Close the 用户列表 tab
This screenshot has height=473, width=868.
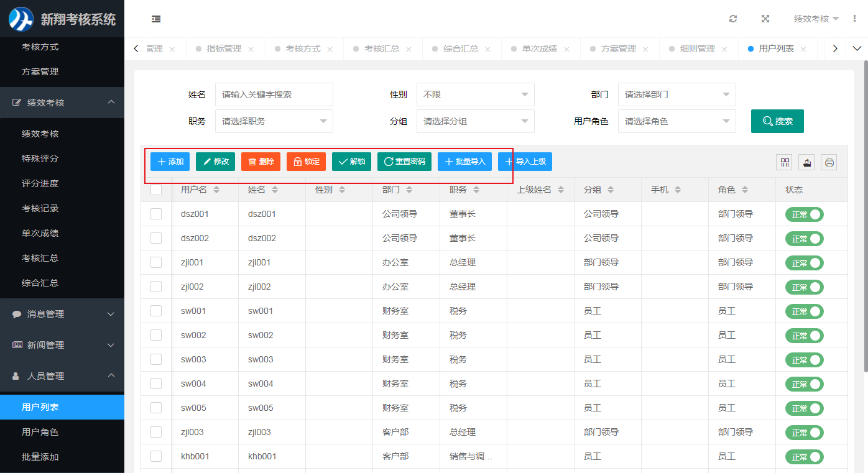[x=803, y=49]
